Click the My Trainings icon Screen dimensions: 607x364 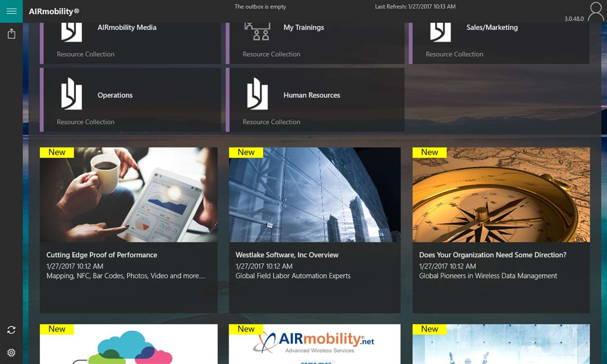[x=257, y=31]
